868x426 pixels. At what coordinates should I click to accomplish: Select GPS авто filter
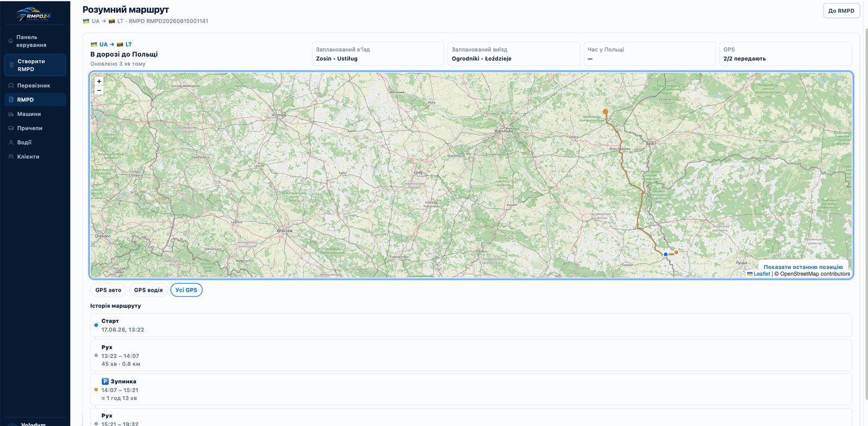point(108,290)
